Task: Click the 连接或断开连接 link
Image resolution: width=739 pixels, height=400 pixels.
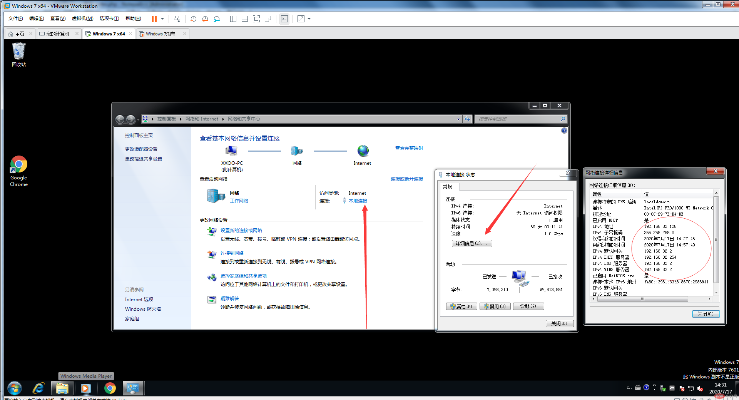Action: (407, 179)
